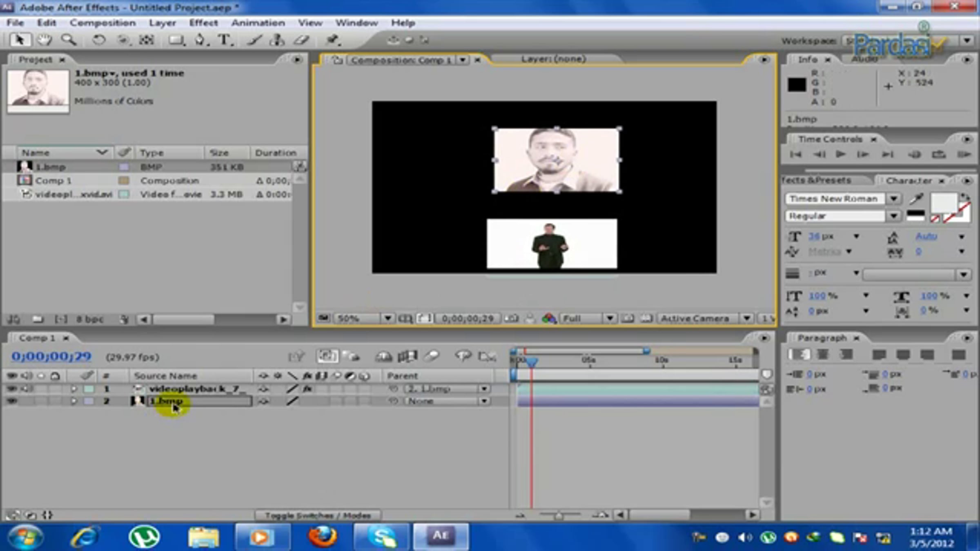Image resolution: width=980 pixels, height=551 pixels.
Task: Select the Clone Stamp tool
Action: 278,40
